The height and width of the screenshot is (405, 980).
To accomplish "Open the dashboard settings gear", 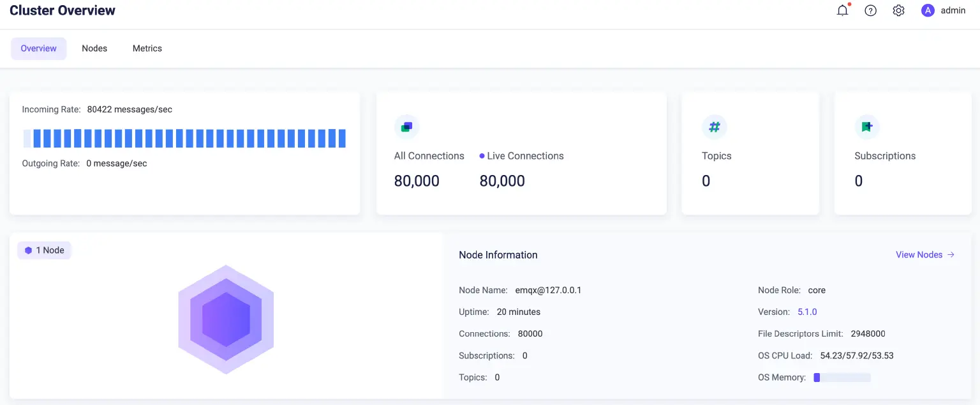I will click(x=898, y=10).
